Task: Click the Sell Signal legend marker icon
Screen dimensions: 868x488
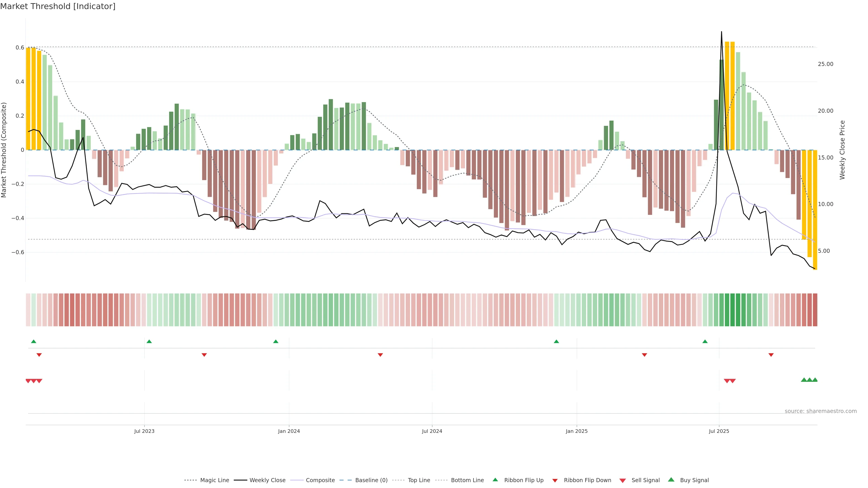Action: (622, 481)
